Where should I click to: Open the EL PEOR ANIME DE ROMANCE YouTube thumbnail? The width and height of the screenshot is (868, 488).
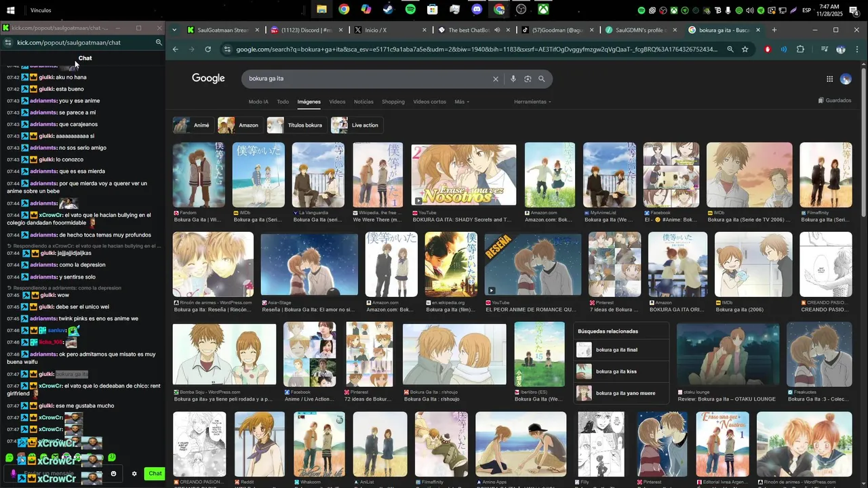(x=533, y=264)
